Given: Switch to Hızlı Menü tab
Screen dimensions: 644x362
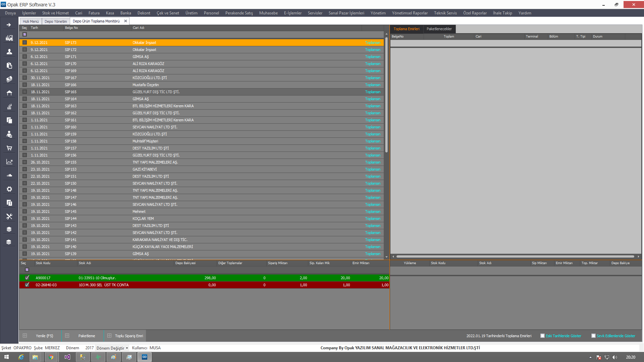Looking at the screenshot, I should pos(31,21).
